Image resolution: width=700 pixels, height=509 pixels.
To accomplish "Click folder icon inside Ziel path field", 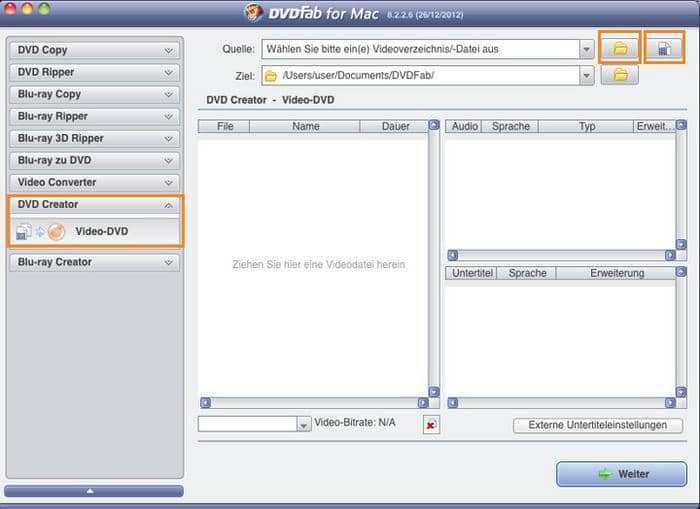I will (x=271, y=76).
